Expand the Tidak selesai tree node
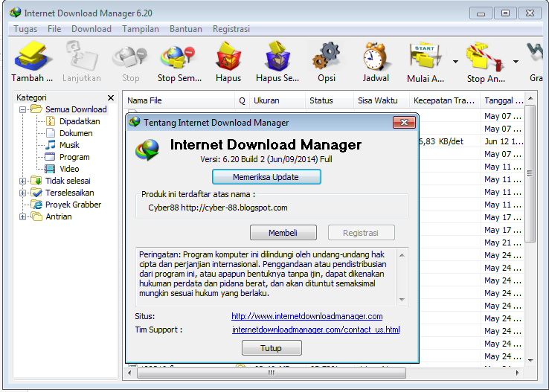Viewport: 549px width, 392px height. (22, 181)
